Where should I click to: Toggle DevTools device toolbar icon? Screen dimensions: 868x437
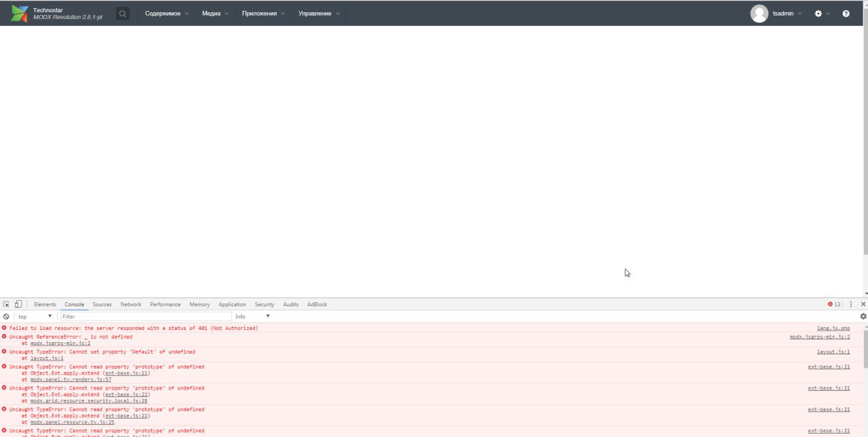pyautogui.click(x=18, y=304)
